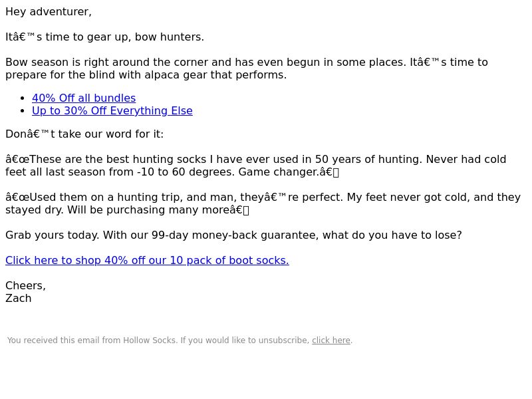Viewport: 532px width, 399px height.
Task: Click the 'alpaca gear that performs' phrase
Action: 215,75
